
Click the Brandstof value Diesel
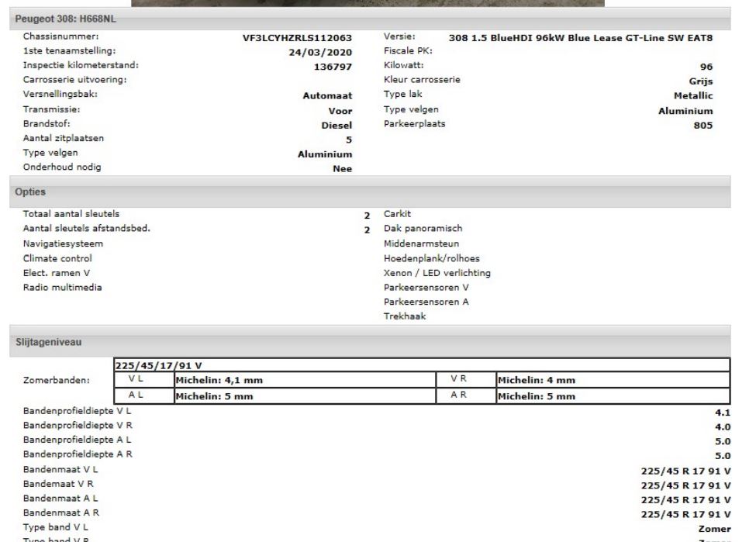(337, 125)
